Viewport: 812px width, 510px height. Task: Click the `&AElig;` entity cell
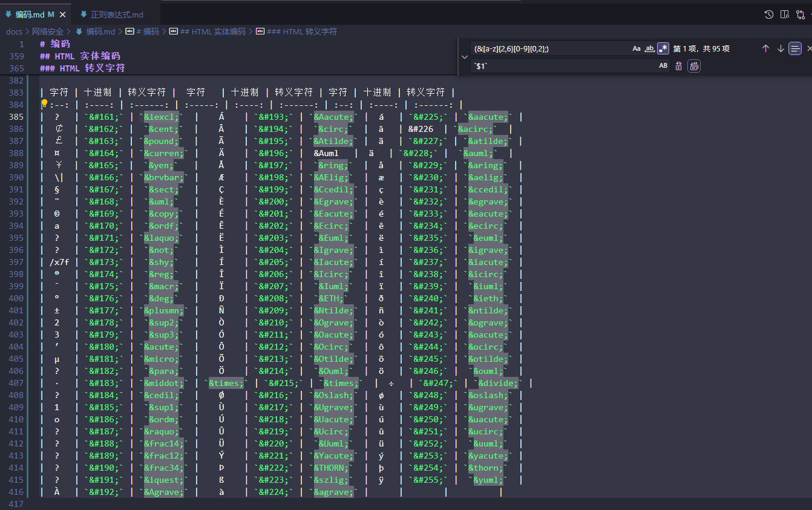coord(334,177)
